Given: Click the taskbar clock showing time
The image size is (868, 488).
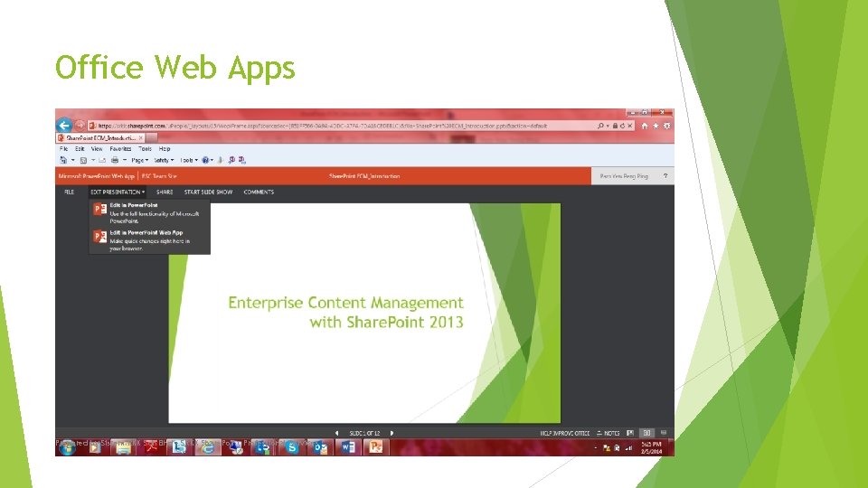Looking at the screenshot, I should click(x=652, y=447).
